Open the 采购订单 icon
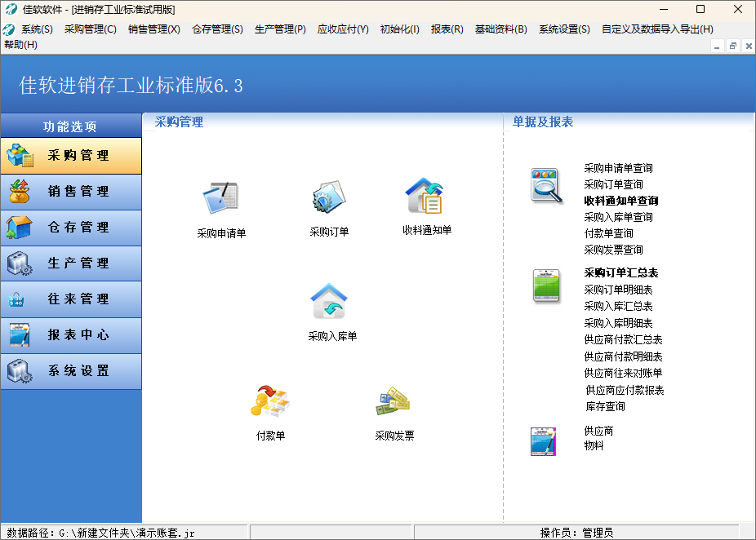Screen dimensions: 756x540 tap(329, 197)
